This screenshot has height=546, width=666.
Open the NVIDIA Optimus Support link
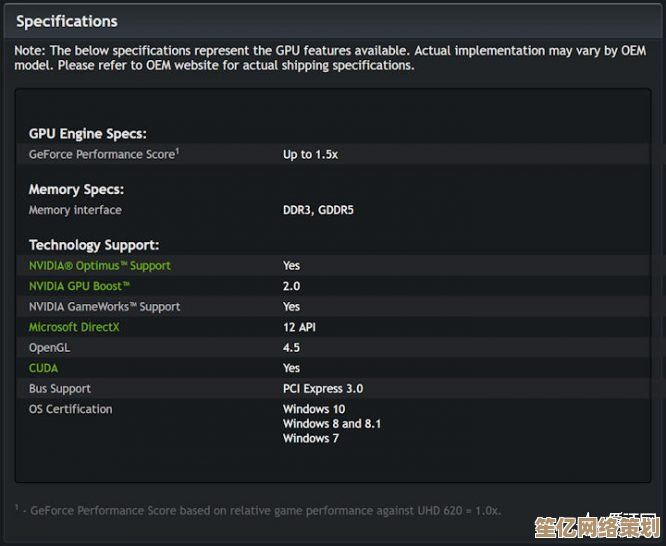[100, 266]
